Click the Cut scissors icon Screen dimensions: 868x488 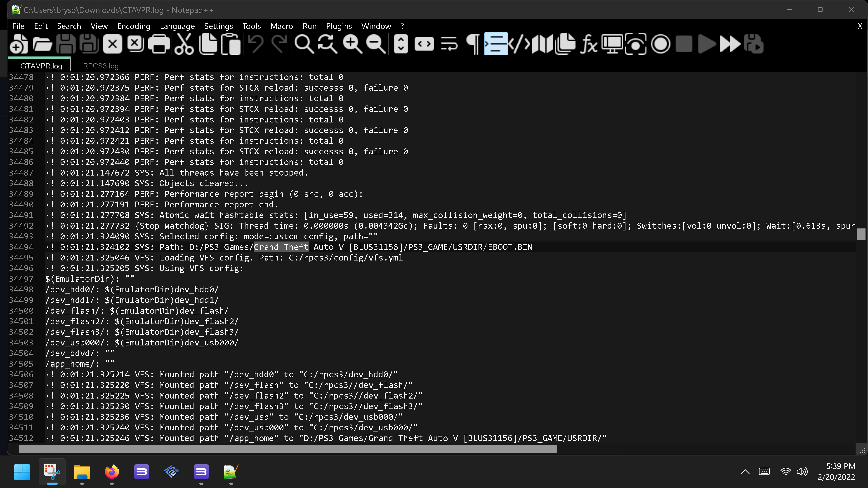coord(184,44)
